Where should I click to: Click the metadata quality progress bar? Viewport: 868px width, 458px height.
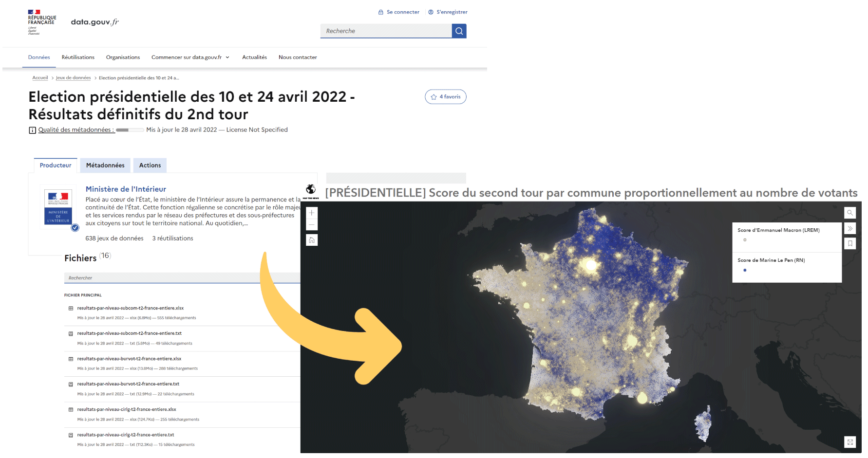(131, 131)
